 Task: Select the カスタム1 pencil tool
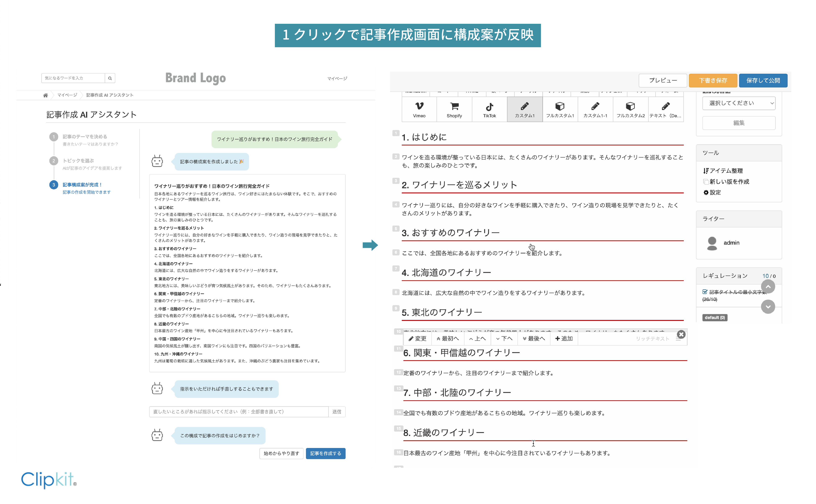tap(524, 106)
